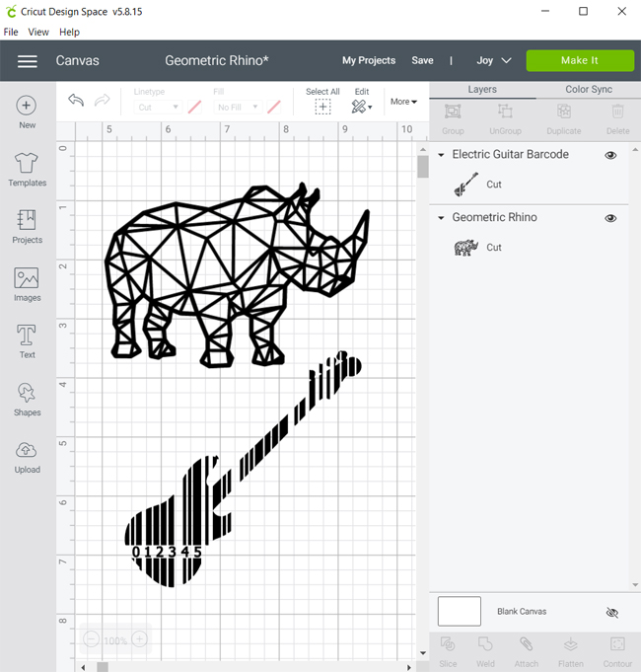The width and height of the screenshot is (641, 672).
Task: Click the Canvas label in header
Action: pos(78,60)
